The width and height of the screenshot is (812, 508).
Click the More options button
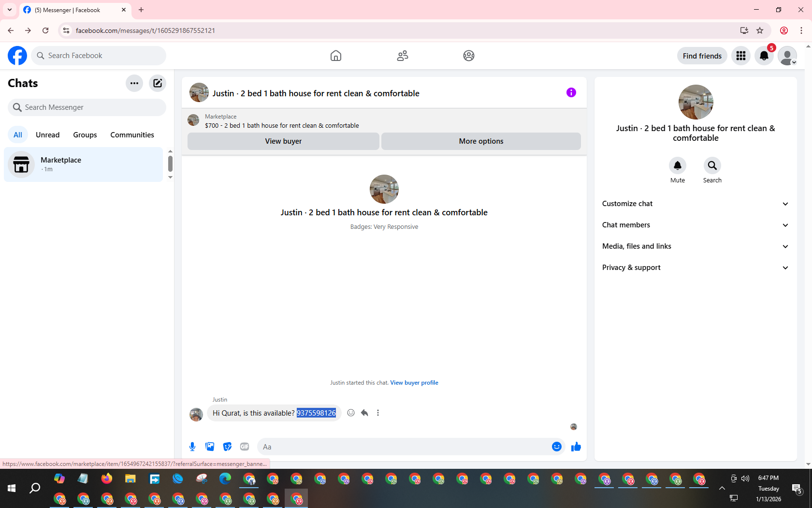[x=481, y=141]
